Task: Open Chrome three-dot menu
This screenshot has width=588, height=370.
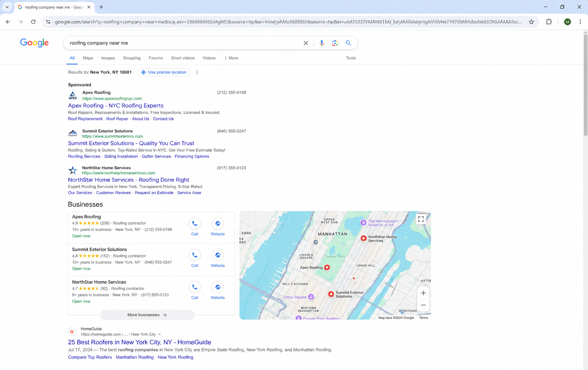Action: [x=580, y=22]
